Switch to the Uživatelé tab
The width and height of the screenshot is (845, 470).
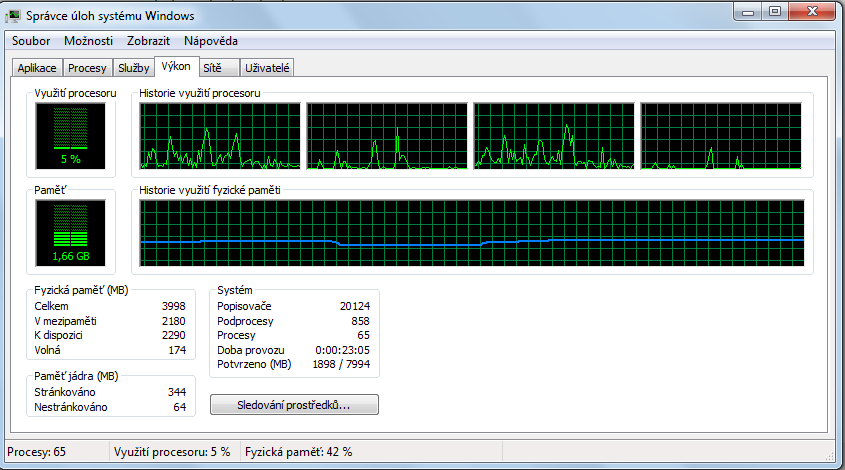267,68
